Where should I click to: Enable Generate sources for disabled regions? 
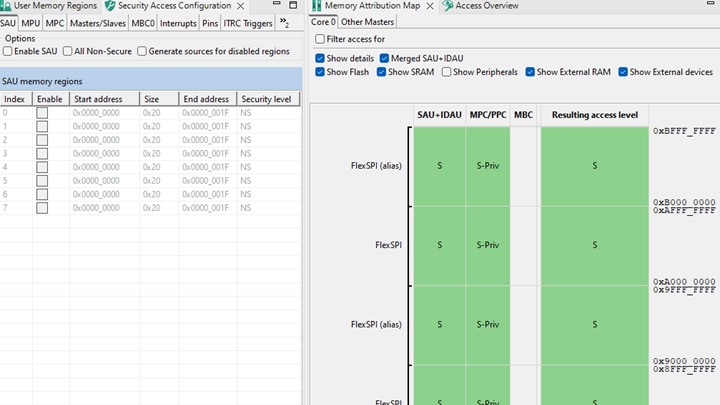(142, 51)
